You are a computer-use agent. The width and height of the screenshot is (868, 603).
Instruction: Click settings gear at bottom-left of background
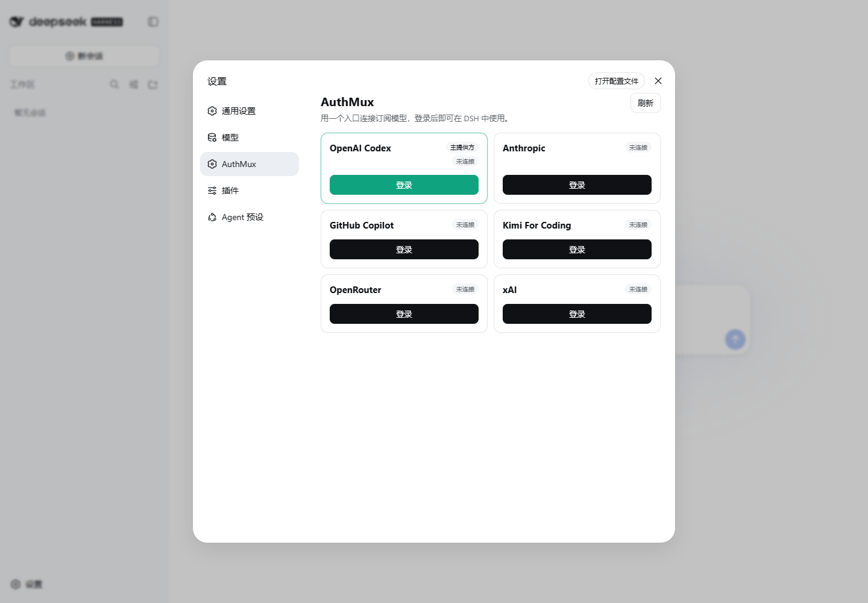16,584
